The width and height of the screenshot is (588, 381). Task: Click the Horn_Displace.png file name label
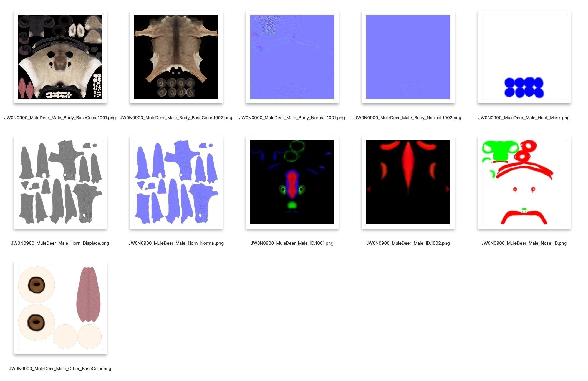click(x=60, y=243)
